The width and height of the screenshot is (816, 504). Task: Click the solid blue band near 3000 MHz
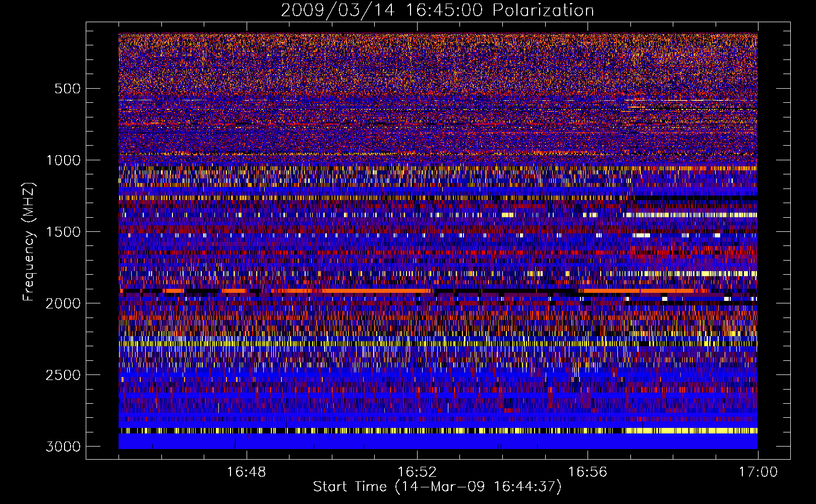pos(438,442)
